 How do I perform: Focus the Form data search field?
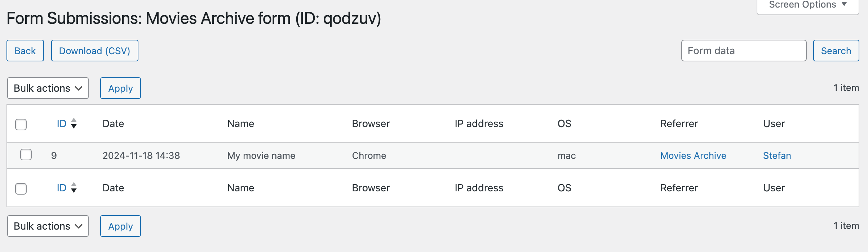tap(743, 51)
